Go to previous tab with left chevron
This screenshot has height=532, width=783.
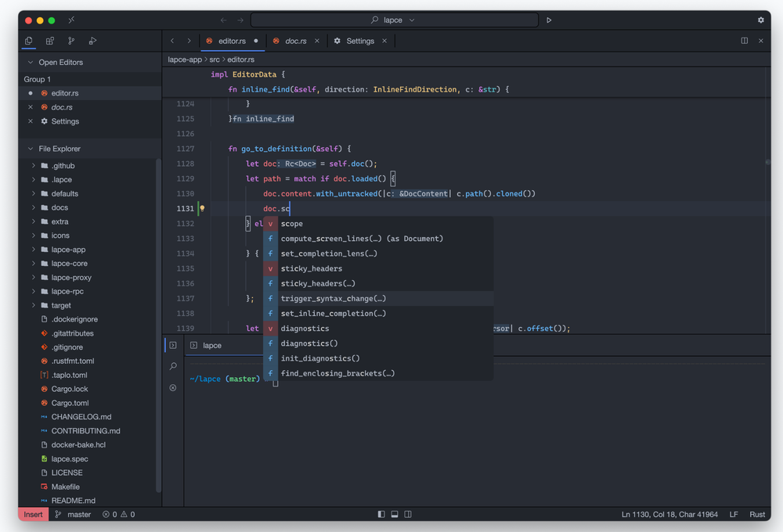coord(172,41)
